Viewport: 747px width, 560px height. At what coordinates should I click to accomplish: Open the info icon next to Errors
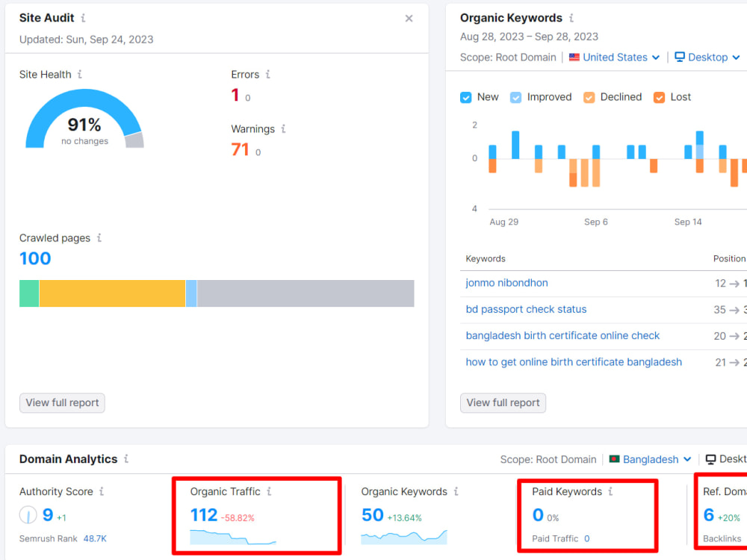[267, 74]
